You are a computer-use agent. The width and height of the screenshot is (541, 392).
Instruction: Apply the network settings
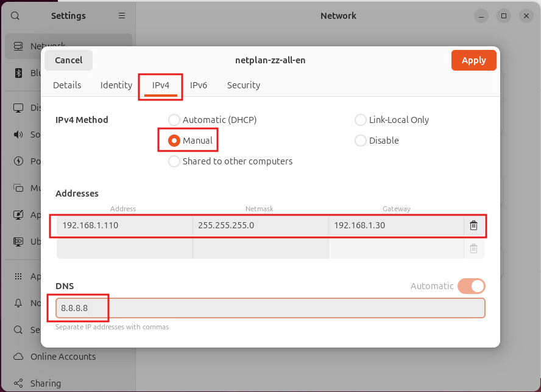474,60
